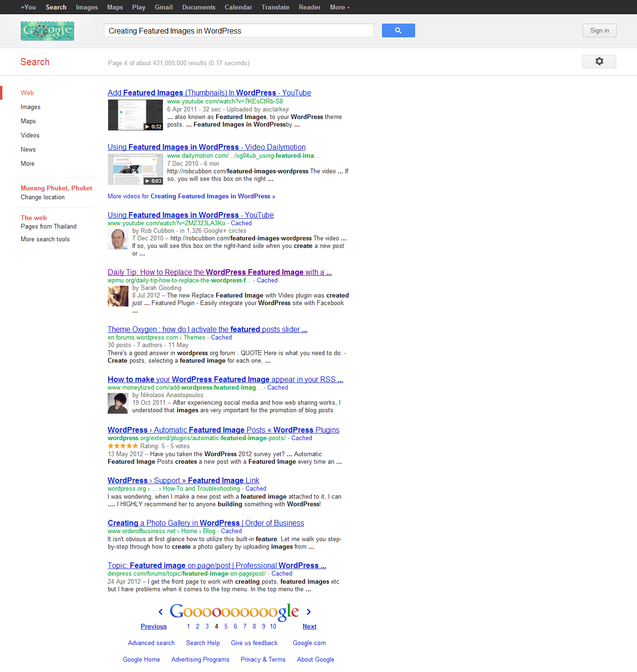Click More videos for Creating Featured Images
Image resolution: width=637 pixels, height=672 pixels.
[x=191, y=196]
